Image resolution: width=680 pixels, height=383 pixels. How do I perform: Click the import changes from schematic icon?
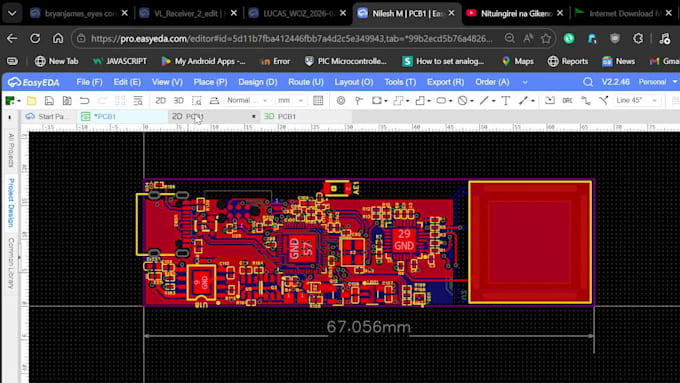tap(549, 101)
